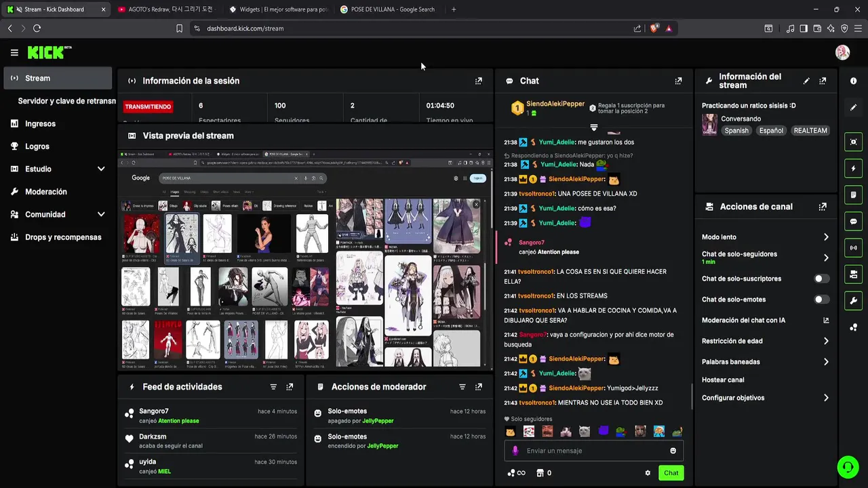Viewport: 868px width, 488px height.
Task: Click the REALTEAM tag chip
Action: pyautogui.click(x=810, y=131)
